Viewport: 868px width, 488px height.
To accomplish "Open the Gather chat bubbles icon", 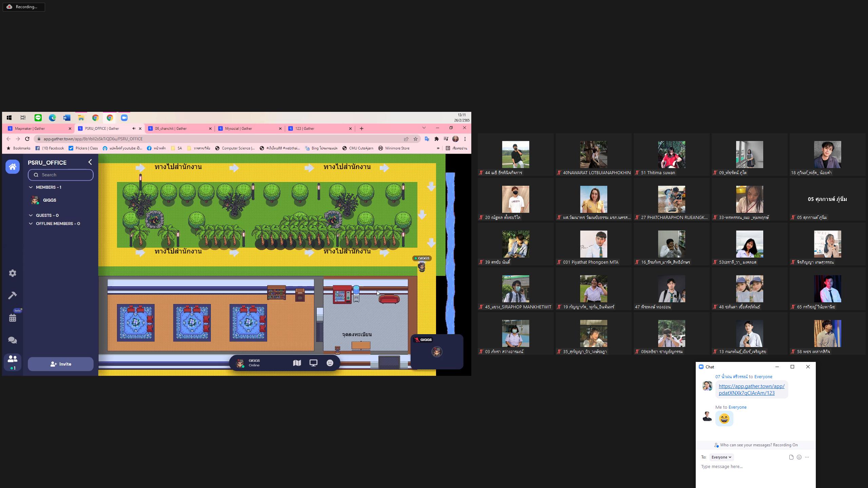I will pyautogui.click(x=13, y=340).
